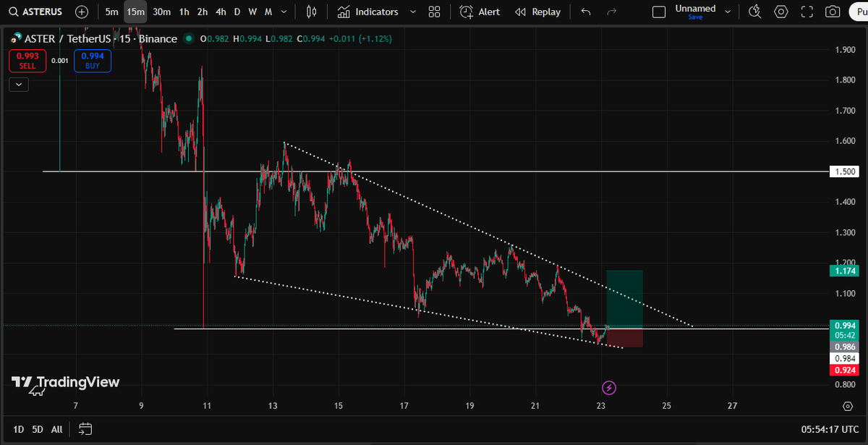Switch to the 2h timeframe
Screen dimensions: 868x445
pos(203,12)
